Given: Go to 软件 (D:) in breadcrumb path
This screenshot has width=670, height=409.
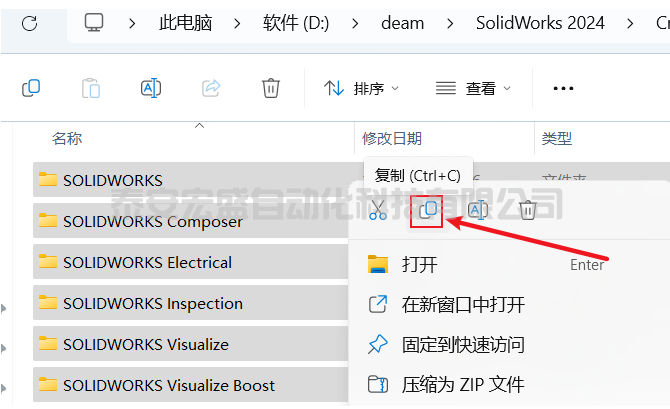Looking at the screenshot, I should 296,23.
